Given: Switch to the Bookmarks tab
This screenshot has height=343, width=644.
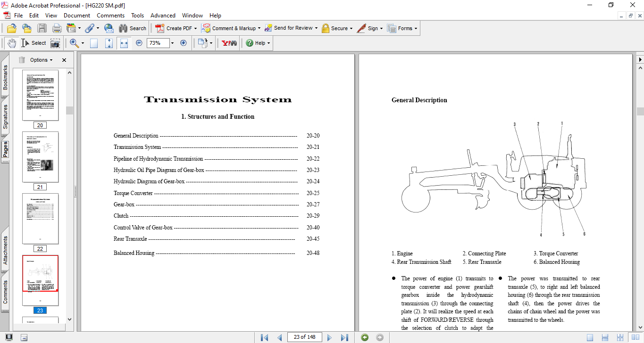Looking at the screenshot, I should coord(5,77).
